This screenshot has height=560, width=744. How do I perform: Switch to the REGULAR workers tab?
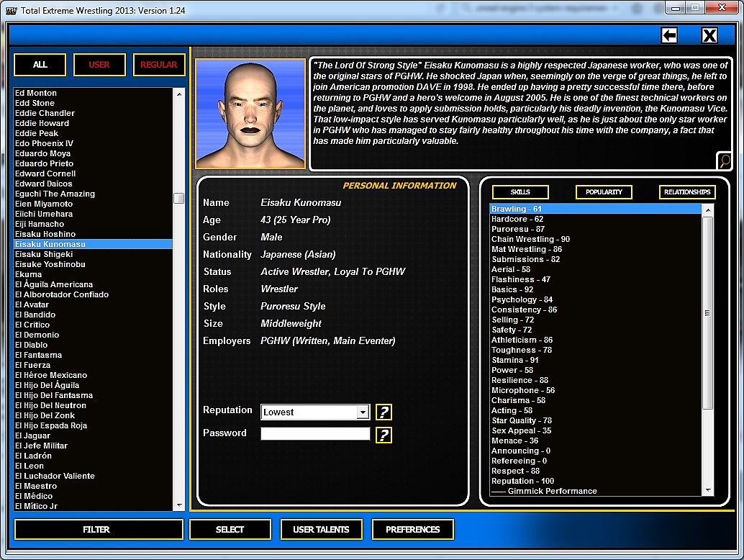coord(159,65)
